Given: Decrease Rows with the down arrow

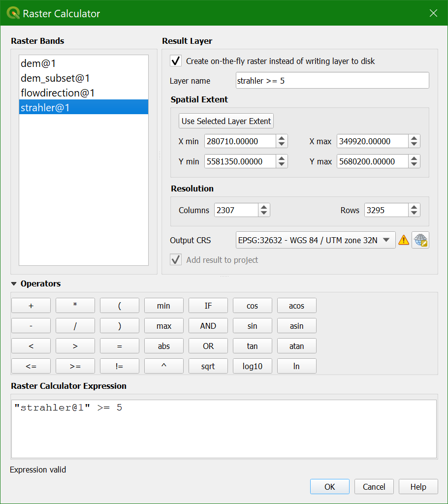Looking at the screenshot, I should click(x=414, y=214).
